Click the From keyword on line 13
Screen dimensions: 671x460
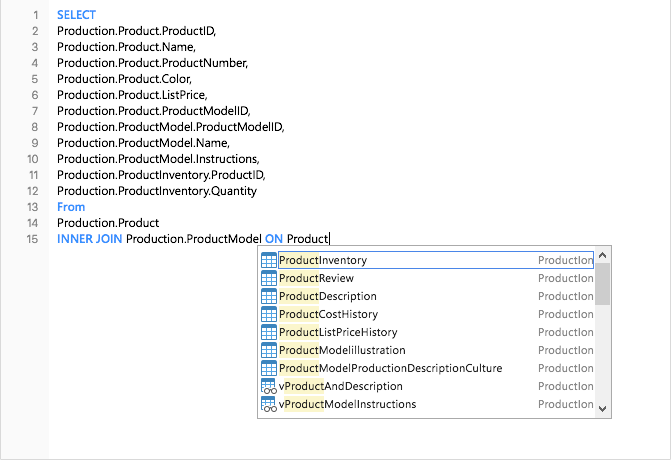pos(71,207)
